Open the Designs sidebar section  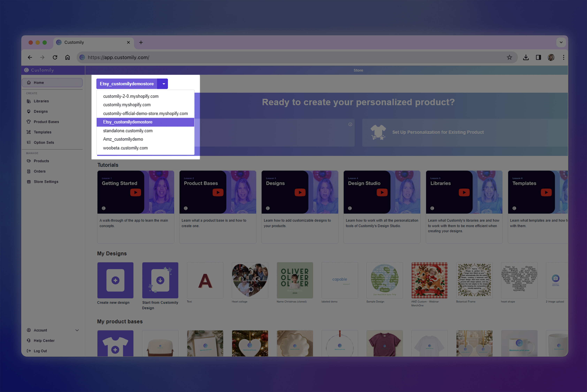pyautogui.click(x=40, y=111)
